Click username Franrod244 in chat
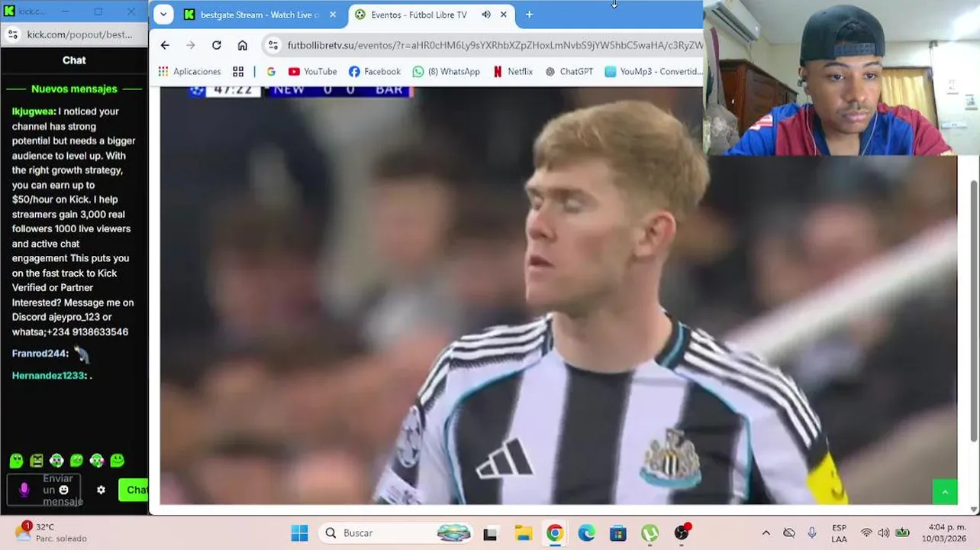This screenshot has height=550, width=980. coord(40,354)
